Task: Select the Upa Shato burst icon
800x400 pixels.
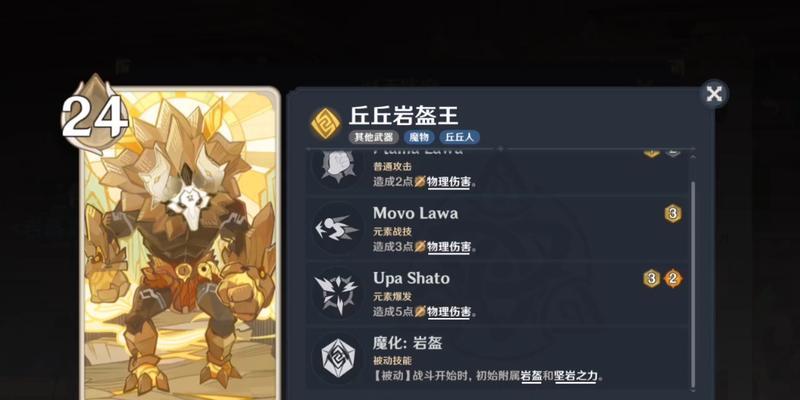Action: 337,293
